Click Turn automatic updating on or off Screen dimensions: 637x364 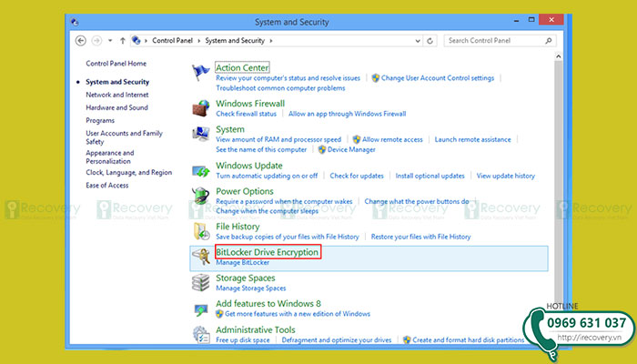(267, 176)
